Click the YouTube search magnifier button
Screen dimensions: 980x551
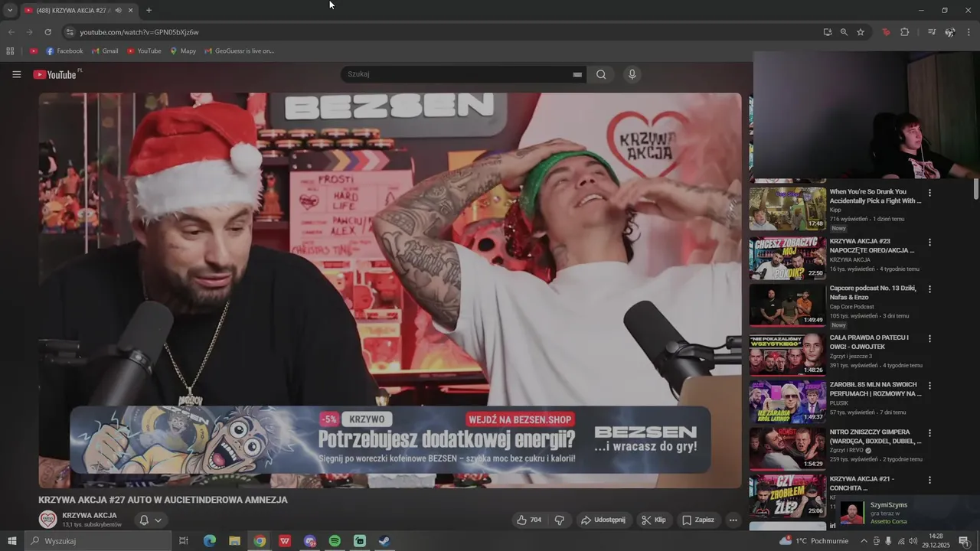[601, 74]
